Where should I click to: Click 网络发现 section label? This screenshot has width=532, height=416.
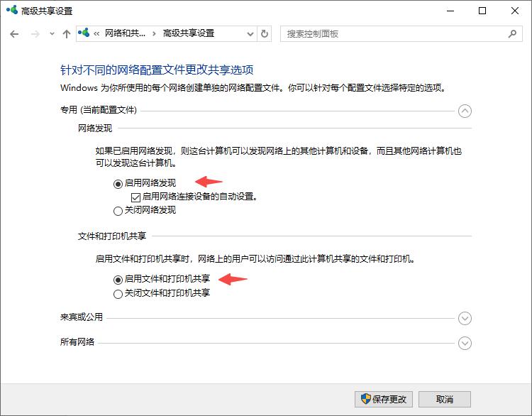(95, 128)
